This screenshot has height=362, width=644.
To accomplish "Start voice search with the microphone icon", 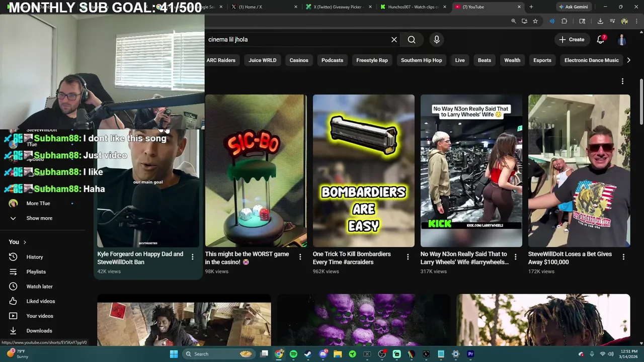I will pos(436,40).
